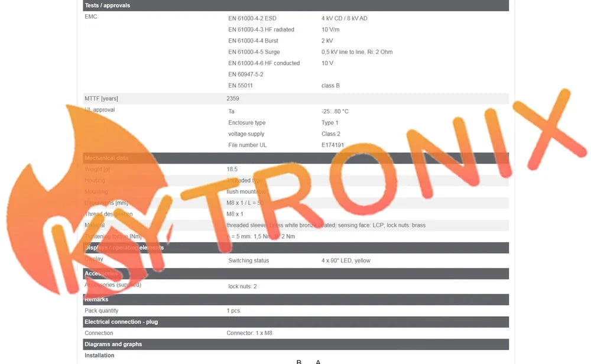Click the 'Tests / approvals' section header

296,5
